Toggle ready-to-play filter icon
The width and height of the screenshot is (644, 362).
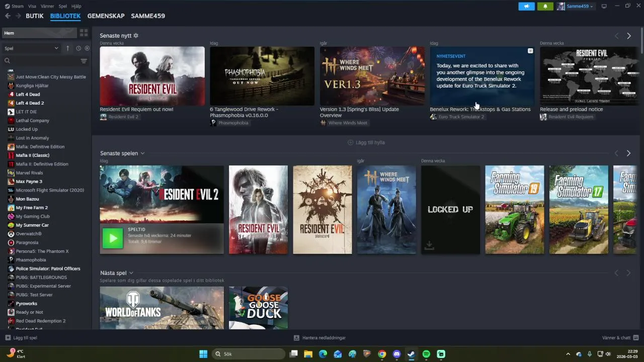(87, 48)
